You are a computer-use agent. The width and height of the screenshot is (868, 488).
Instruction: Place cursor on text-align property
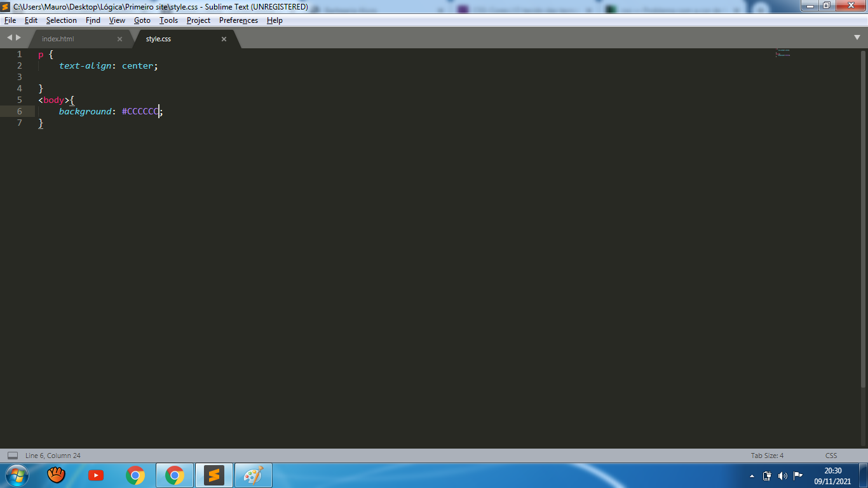click(x=85, y=65)
